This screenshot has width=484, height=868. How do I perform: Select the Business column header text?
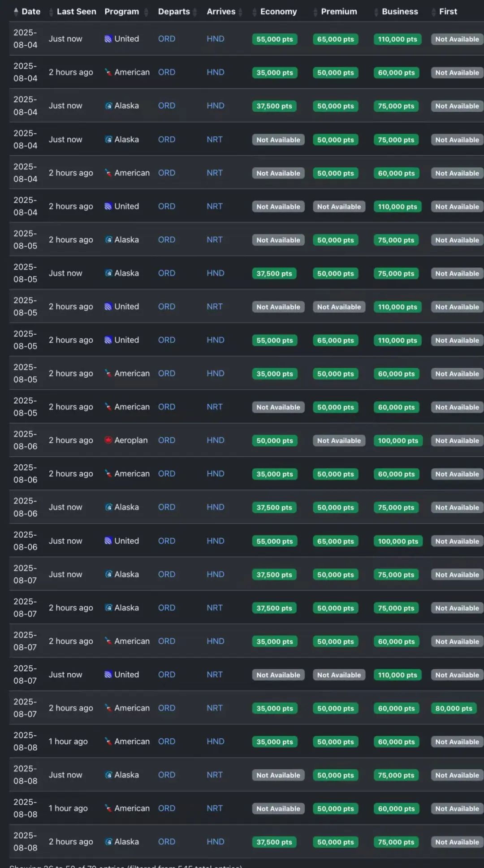point(400,12)
